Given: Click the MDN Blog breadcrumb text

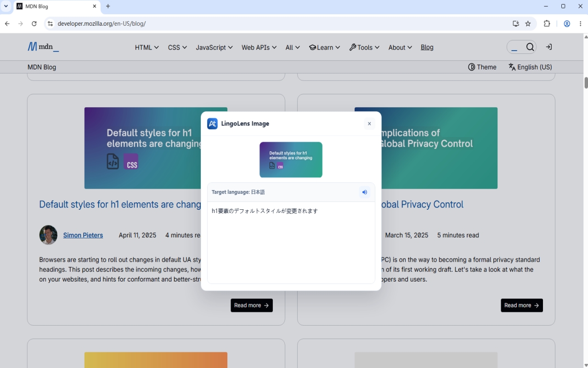Looking at the screenshot, I should 42,67.
